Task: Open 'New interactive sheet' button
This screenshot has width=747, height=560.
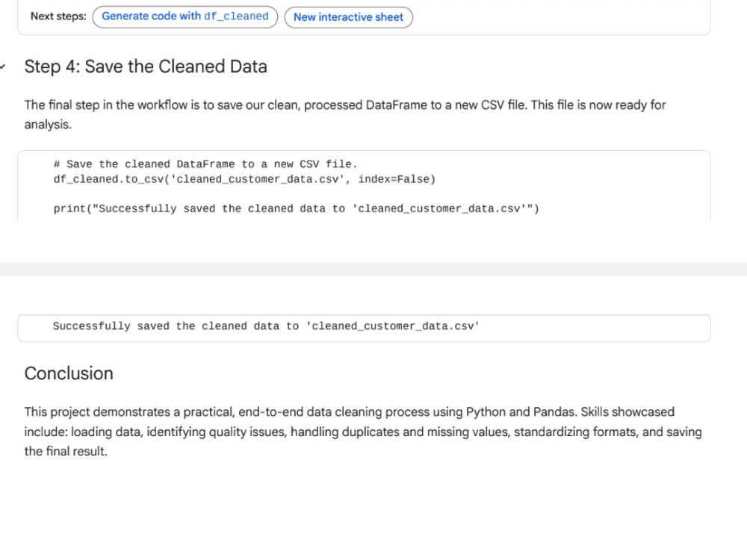Action: tap(348, 17)
